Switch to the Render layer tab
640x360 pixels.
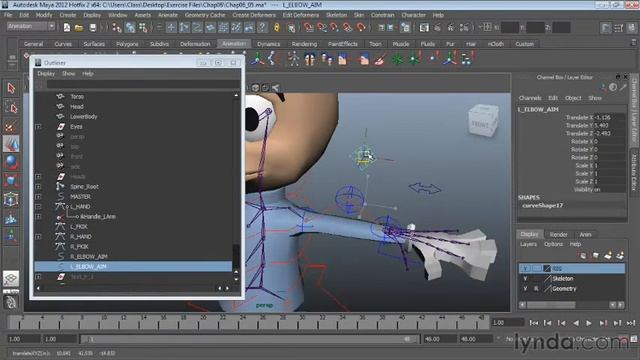point(558,234)
